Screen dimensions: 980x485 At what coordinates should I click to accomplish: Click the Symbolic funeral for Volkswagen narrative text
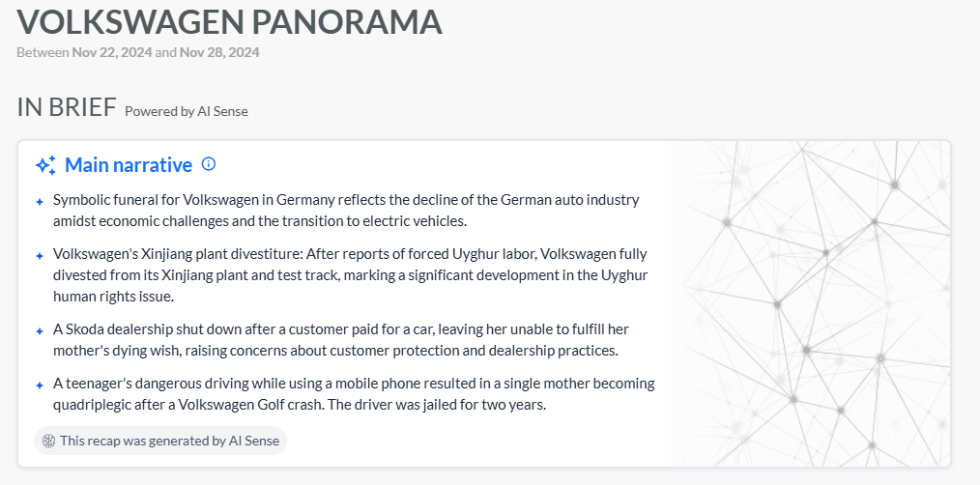click(x=346, y=211)
